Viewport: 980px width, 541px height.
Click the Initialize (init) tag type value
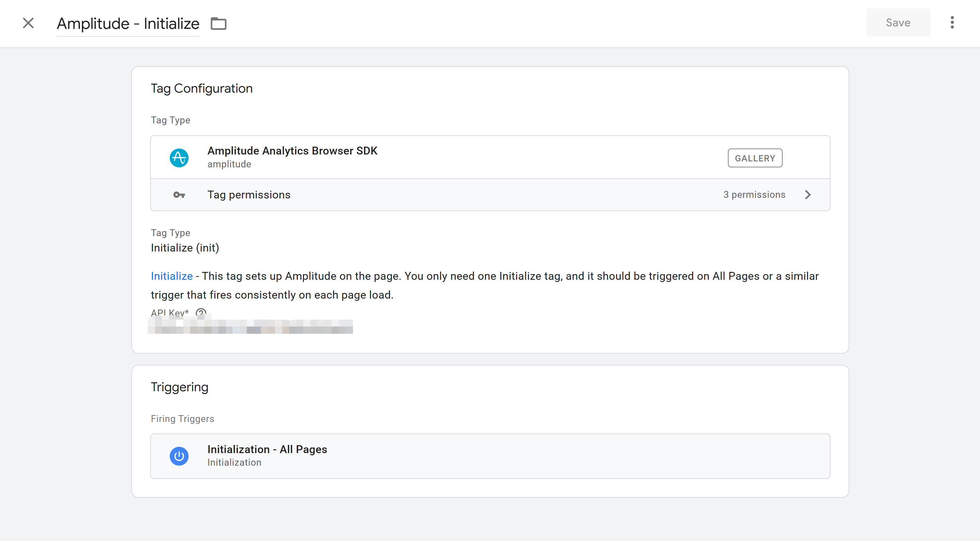pyautogui.click(x=185, y=248)
